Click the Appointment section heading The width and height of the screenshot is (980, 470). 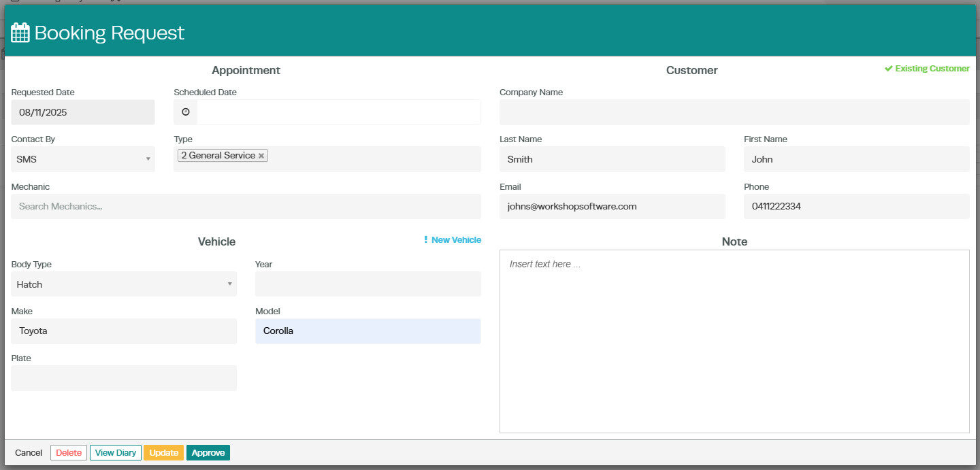click(x=246, y=70)
